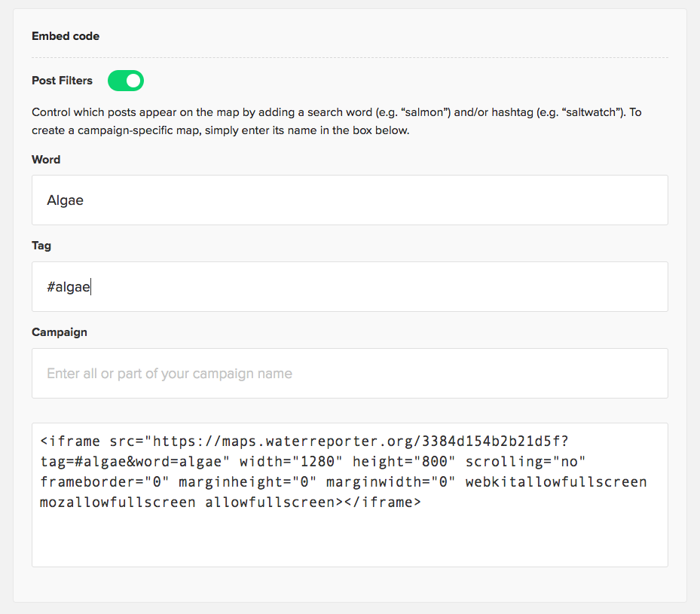
Task: Click the "salmon" example in the description
Action: (429, 113)
